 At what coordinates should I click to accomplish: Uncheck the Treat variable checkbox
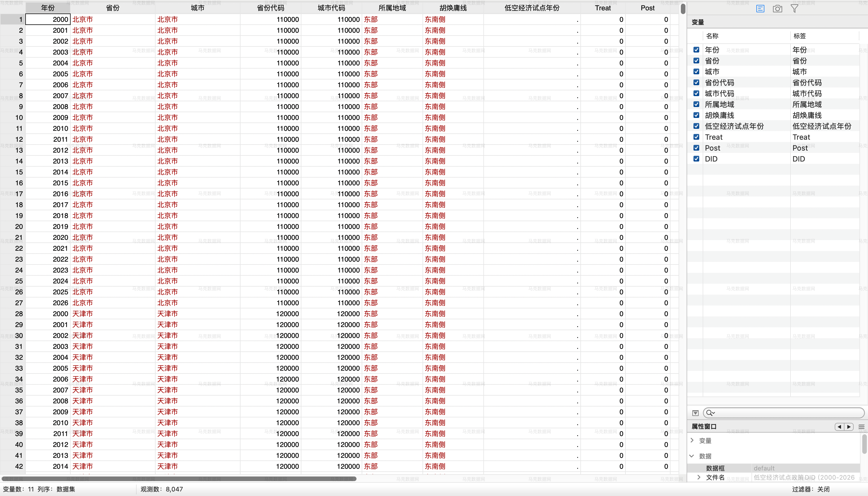tap(696, 137)
